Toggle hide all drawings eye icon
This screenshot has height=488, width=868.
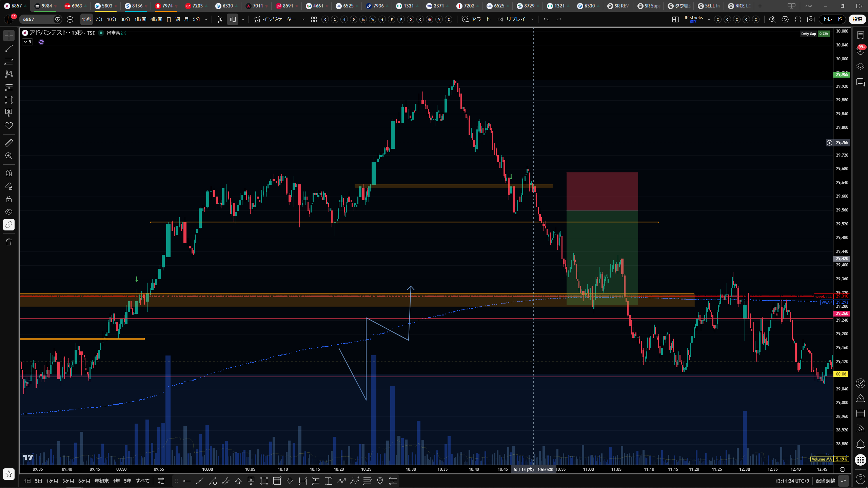click(9, 212)
